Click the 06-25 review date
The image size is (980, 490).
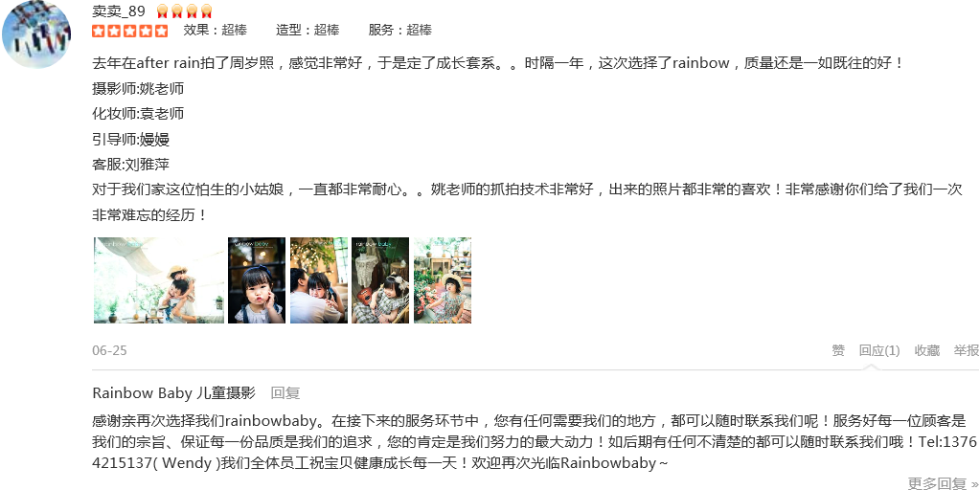[x=109, y=351]
